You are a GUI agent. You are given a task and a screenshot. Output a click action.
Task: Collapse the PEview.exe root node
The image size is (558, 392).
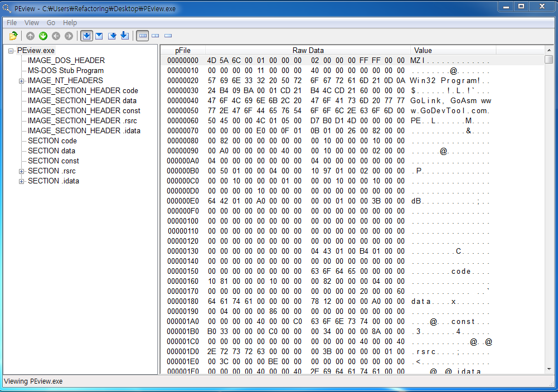11,51
